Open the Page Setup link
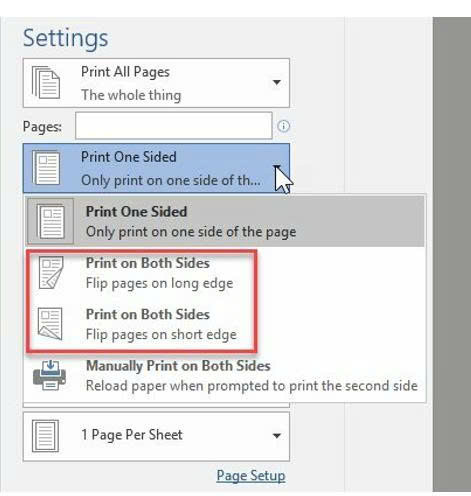471x496 pixels. click(x=251, y=475)
